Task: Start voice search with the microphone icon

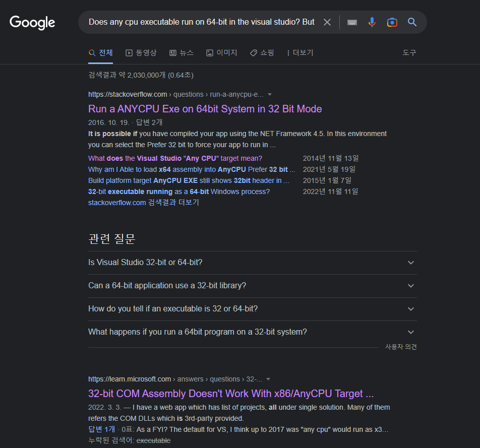Action: coord(372,22)
